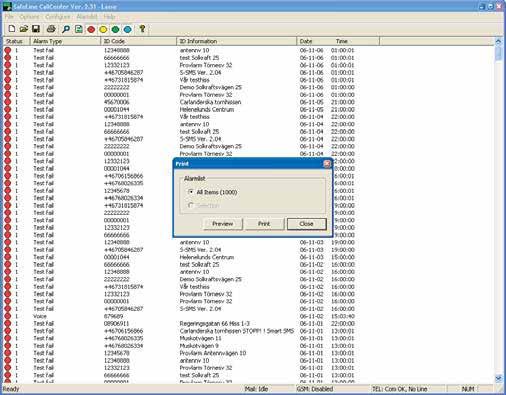This screenshot has width=506, height=395.
Task: Open the Alarmlist menu
Action: point(87,17)
